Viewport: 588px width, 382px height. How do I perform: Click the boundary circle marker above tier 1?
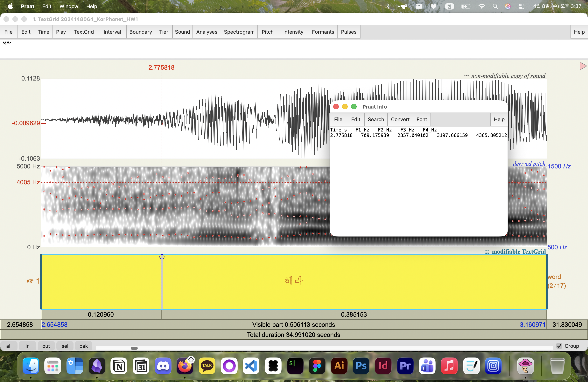(162, 257)
